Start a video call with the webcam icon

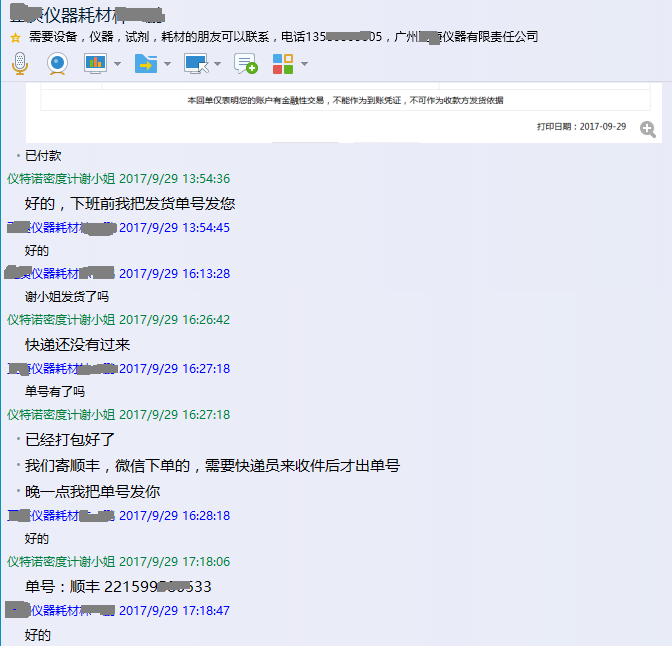(x=57, y=64)
